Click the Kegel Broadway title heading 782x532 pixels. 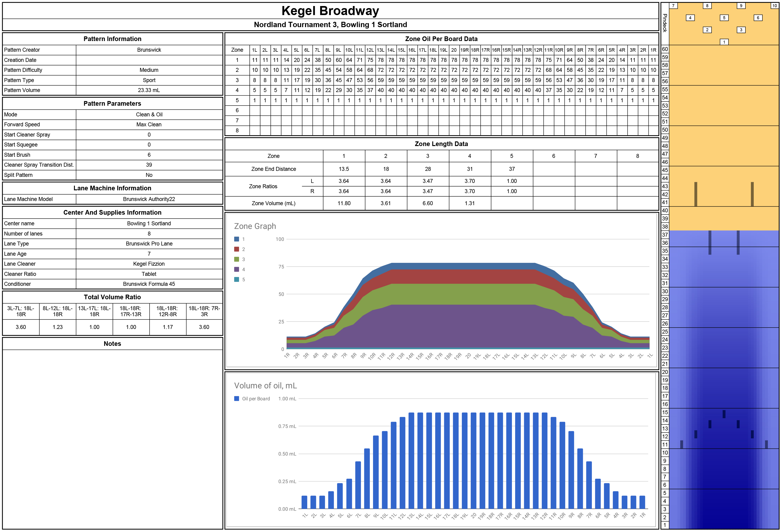click(330, 11)
